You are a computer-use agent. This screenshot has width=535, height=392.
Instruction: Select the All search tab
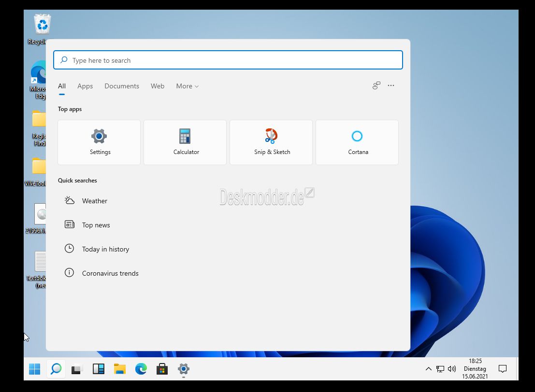point(62,86)
